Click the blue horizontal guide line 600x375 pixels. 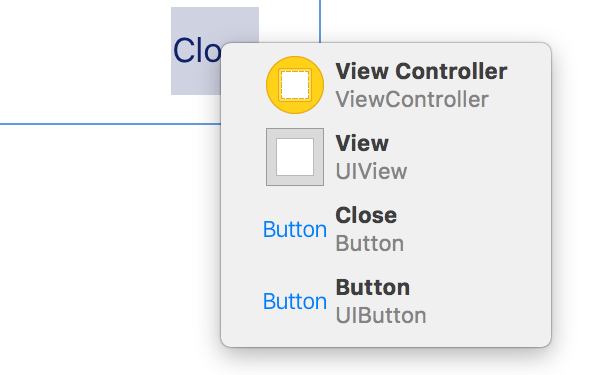tap(110, 124)
